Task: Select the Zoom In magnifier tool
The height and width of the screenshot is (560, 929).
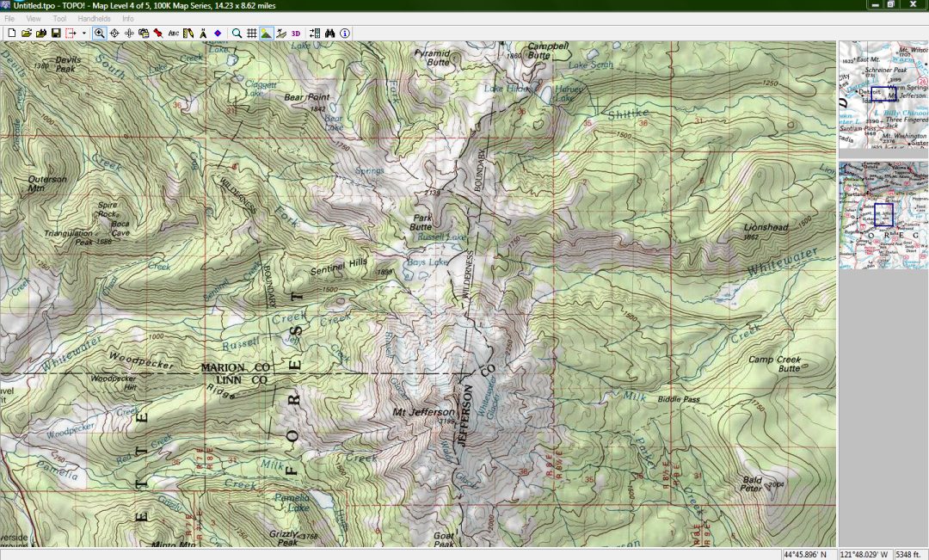Action: click(x=99, y=34)
